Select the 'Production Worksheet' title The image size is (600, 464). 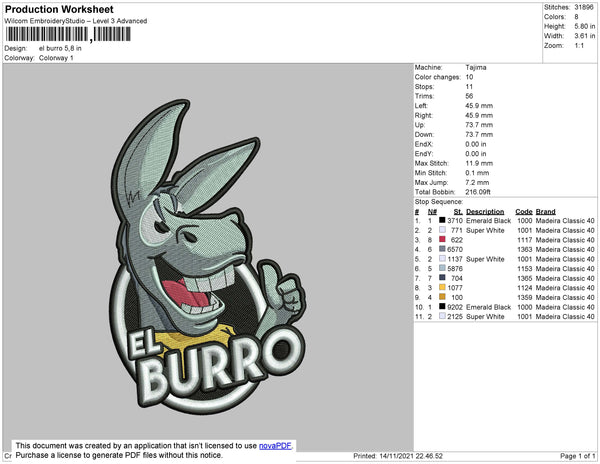(59, 9)
